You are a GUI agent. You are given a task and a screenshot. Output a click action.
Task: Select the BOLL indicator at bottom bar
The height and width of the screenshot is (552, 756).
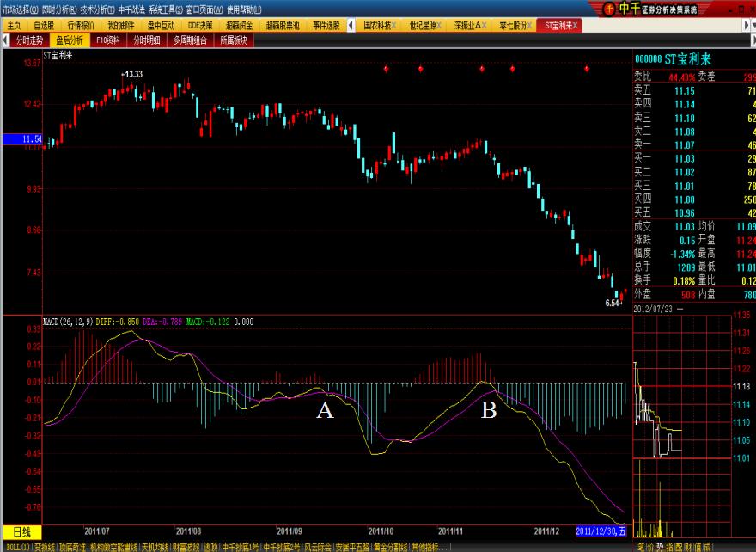[15, 547]
